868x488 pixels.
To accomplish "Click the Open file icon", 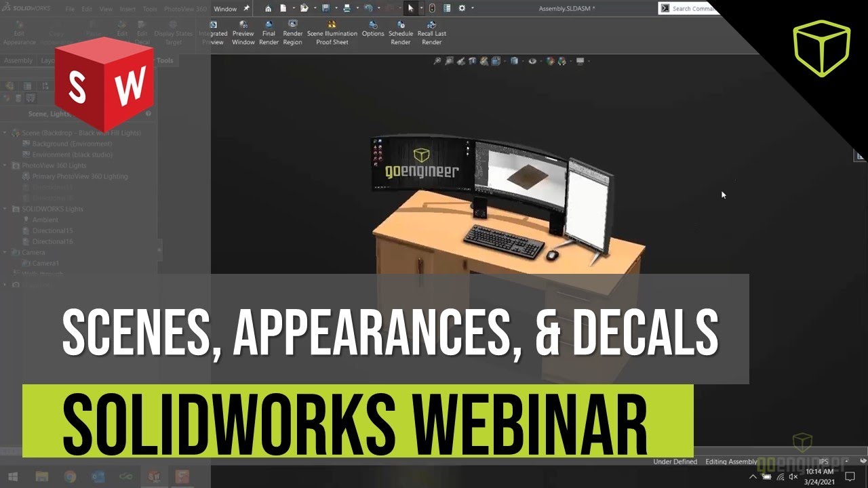I will click(x=304, y=8).
